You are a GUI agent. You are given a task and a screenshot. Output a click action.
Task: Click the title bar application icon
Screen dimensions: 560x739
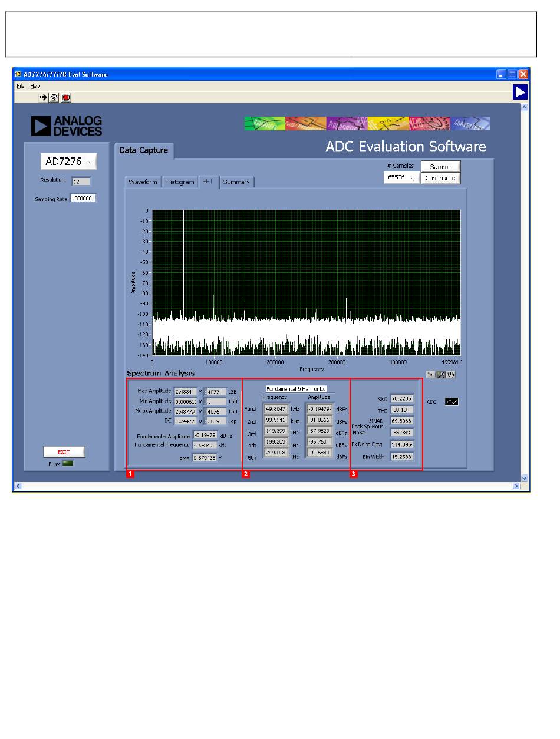18,74
